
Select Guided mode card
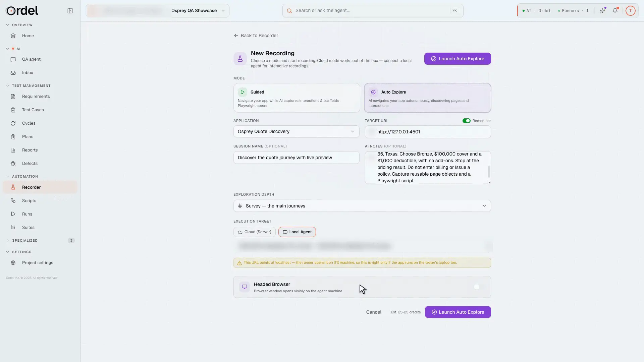click(x=297, y=98)
